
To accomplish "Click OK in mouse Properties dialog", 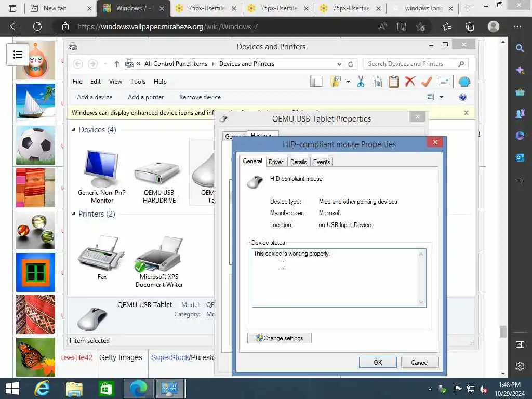I will pos(378,362).
